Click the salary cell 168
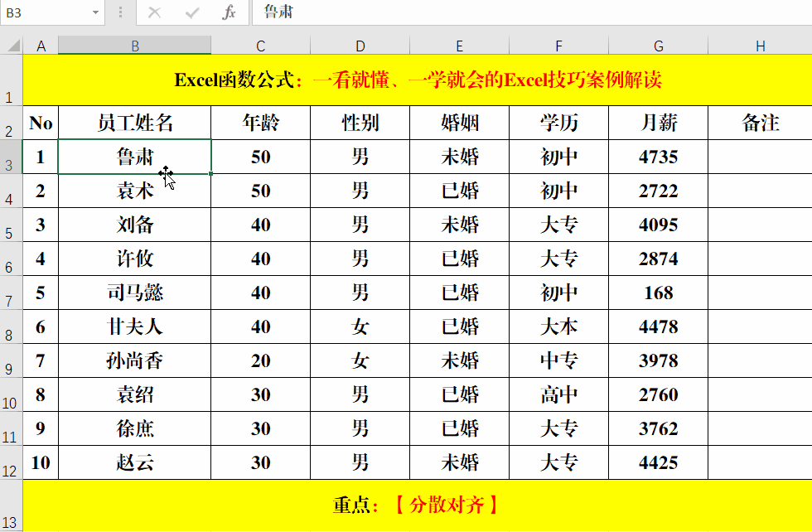 pyautogui.click(x=658, y=293)
